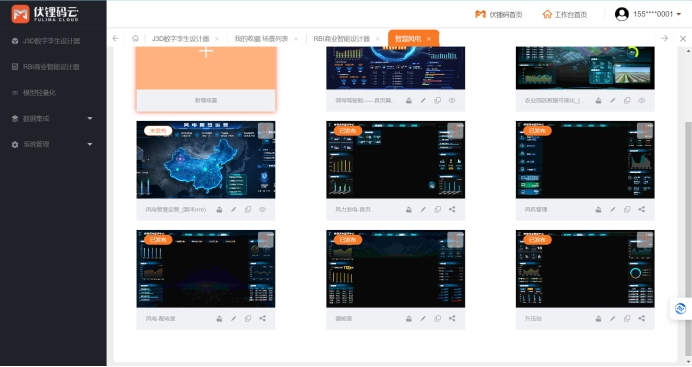Share the 风电-配电室 scene
Viewport: 692px width, 367px height.
point(263,318)
